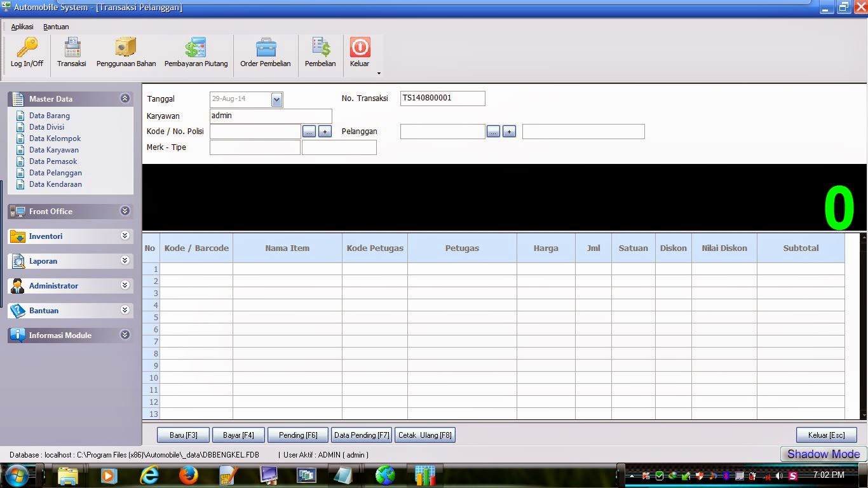Click the table's vertical scrollbar
Viewport: 868px width, 488px height.
click(863, 327)
